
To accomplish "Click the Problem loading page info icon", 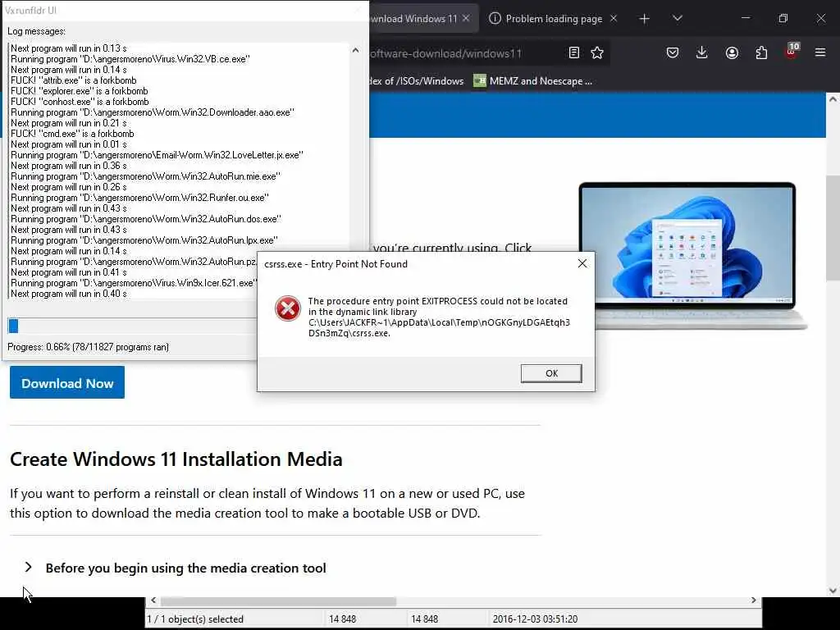I will point(495,19).
